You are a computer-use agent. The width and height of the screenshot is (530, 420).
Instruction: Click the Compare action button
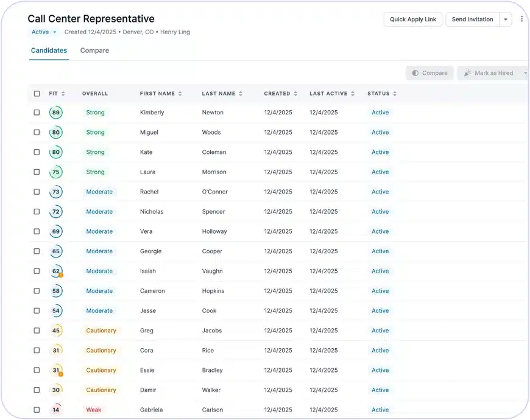(x=429, y=73)
